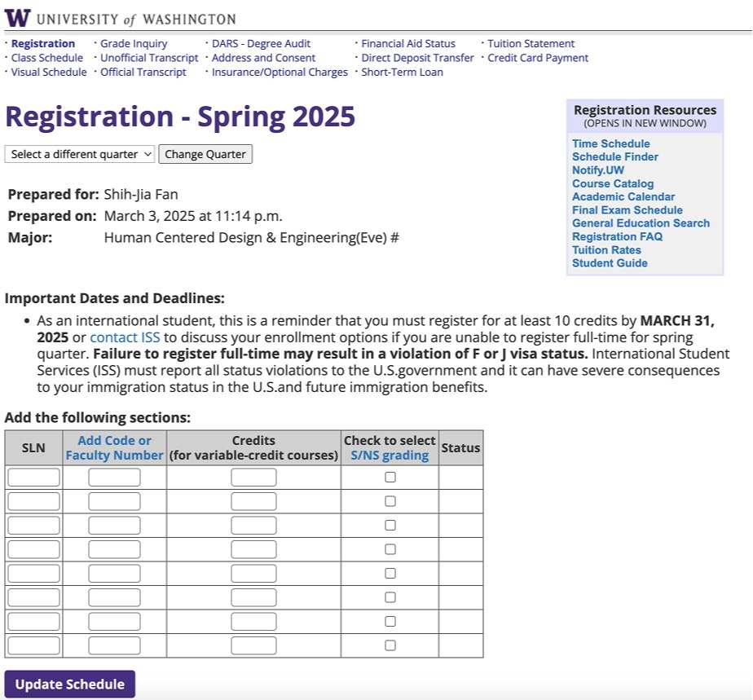Open the Official Transcript link

143,73
